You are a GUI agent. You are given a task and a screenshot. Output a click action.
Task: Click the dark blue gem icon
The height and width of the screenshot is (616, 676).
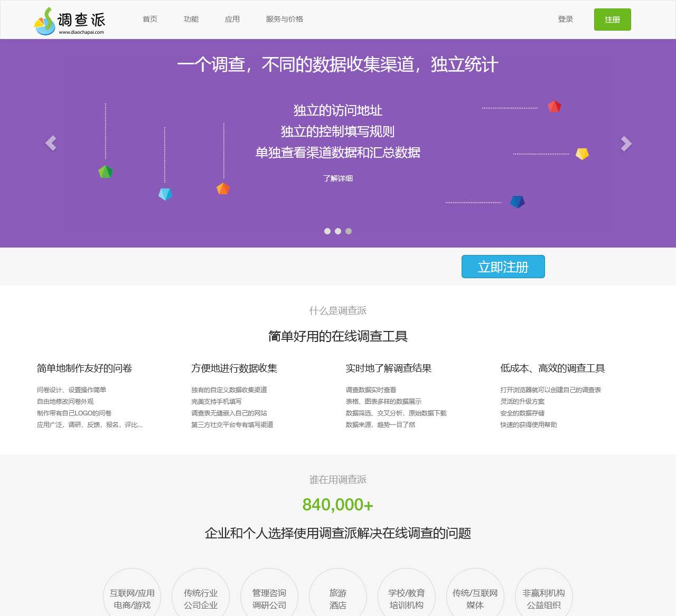pyautogui.click(x=518, y=202)
